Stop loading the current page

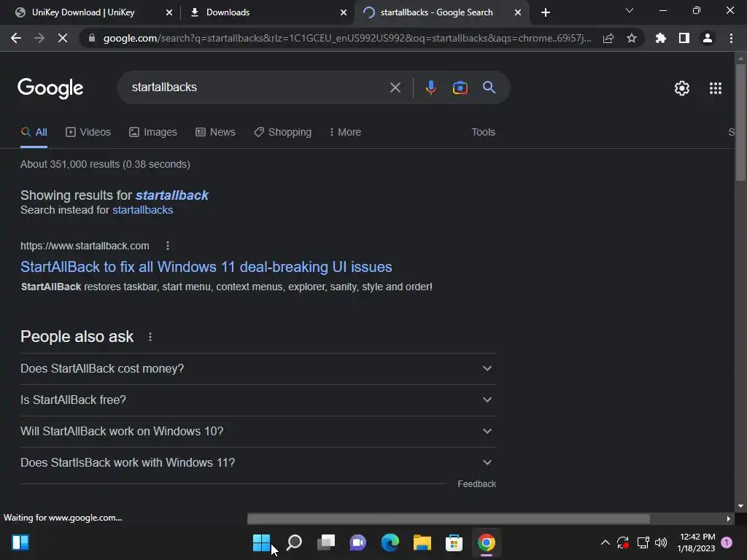coord(63,38)
